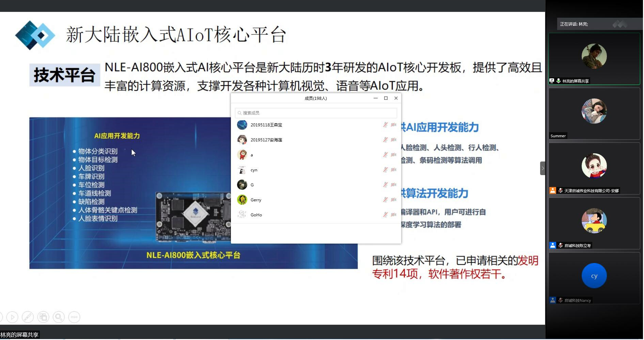644x340 pixels.
Task: Click the muted mic icon on 陈立考's tile
Action: click(x=561, y=245)
